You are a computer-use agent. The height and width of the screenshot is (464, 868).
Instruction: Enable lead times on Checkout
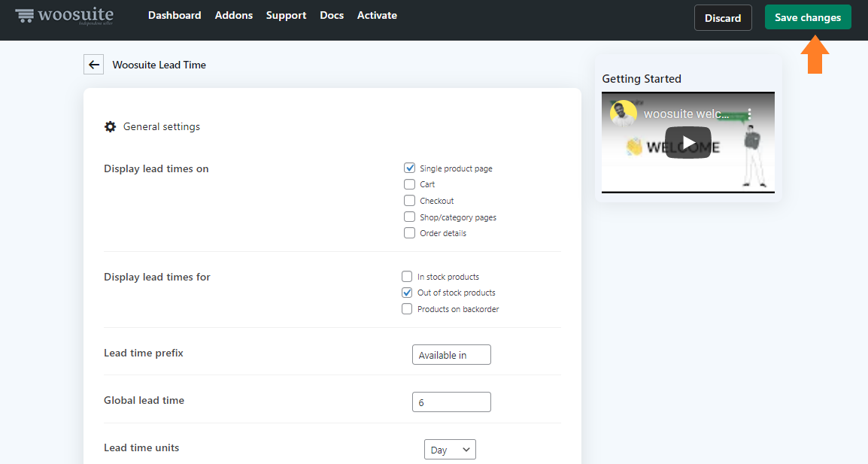(410, 201)
